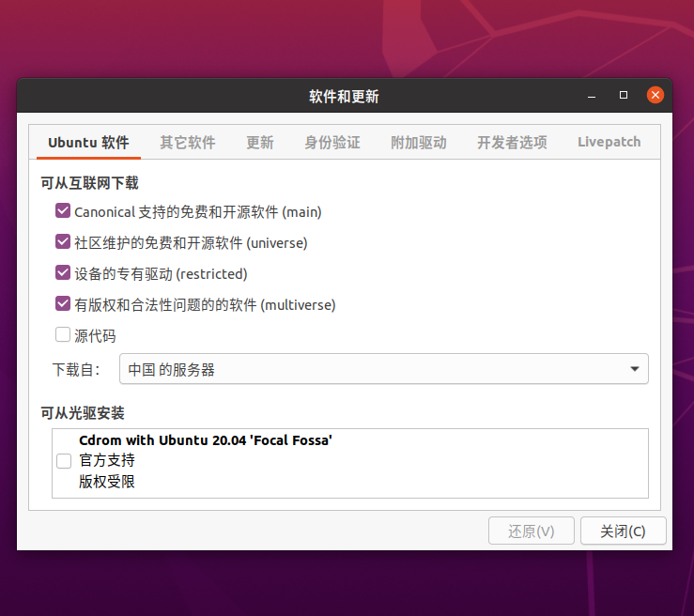
Task: Click the 关闭(C) button
Action: click(x=623, y=531)
